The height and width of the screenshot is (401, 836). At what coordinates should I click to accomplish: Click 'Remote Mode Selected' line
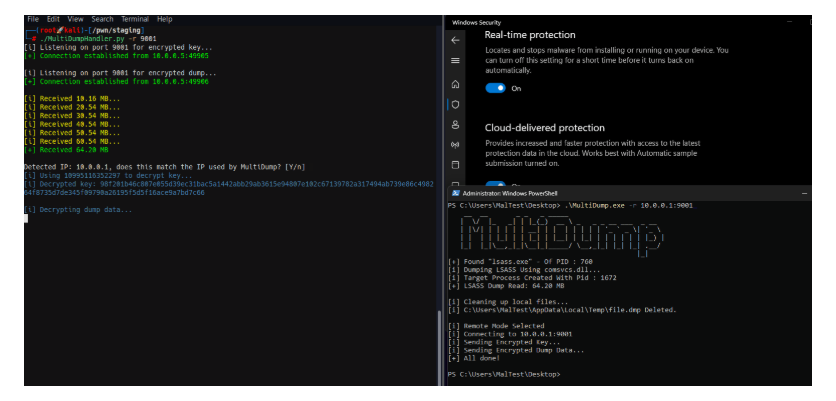point(496,326)
